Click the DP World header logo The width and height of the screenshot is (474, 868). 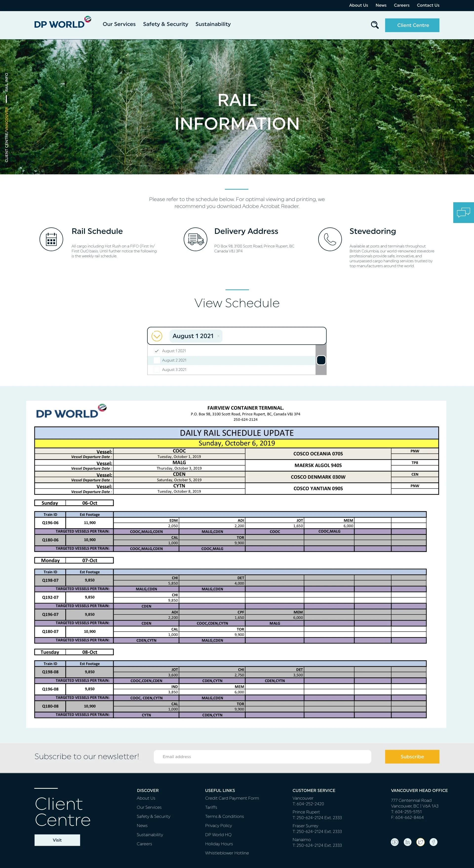(63, 22)
